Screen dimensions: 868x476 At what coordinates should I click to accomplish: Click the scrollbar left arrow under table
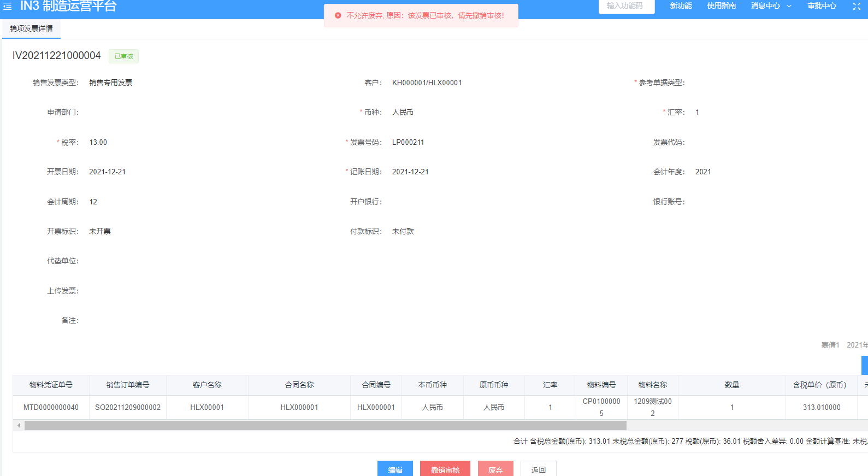click(x=19, y=425)
